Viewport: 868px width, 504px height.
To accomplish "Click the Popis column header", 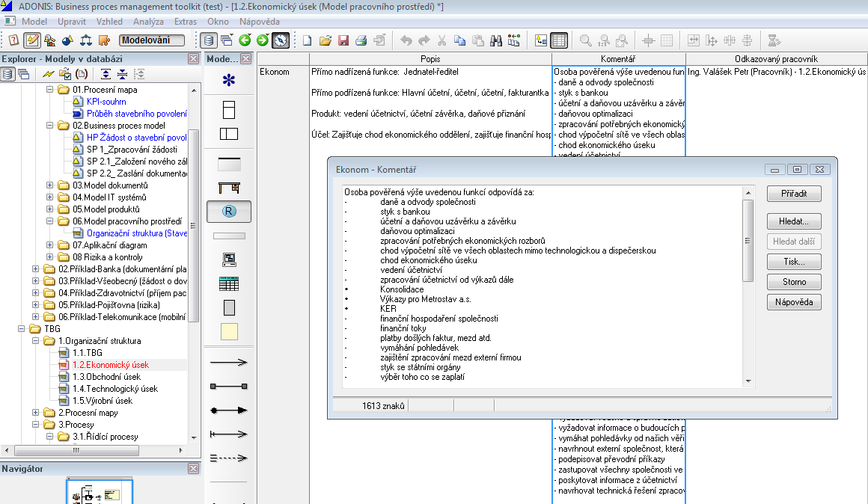I will [x=431, y=58].
